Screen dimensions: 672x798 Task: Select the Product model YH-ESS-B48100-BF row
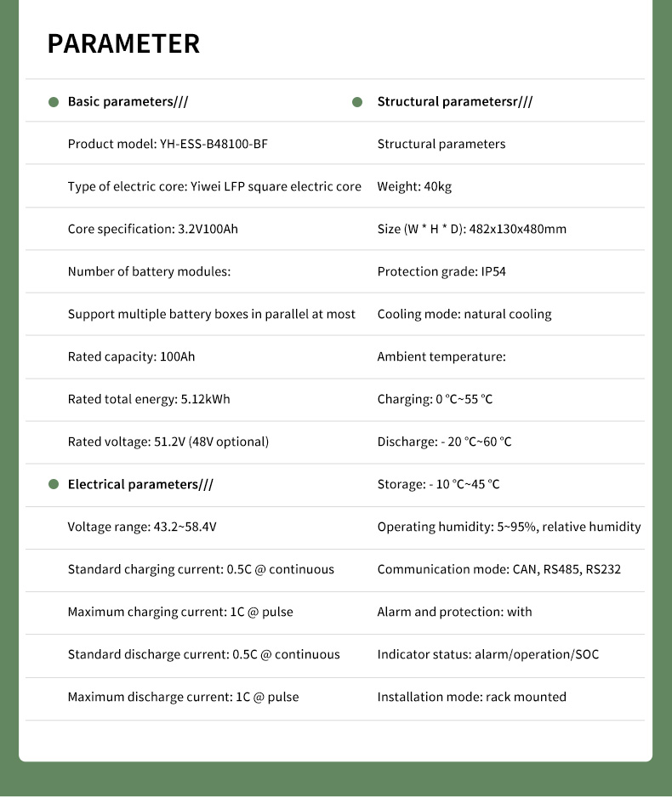click(x=168, y=145)
